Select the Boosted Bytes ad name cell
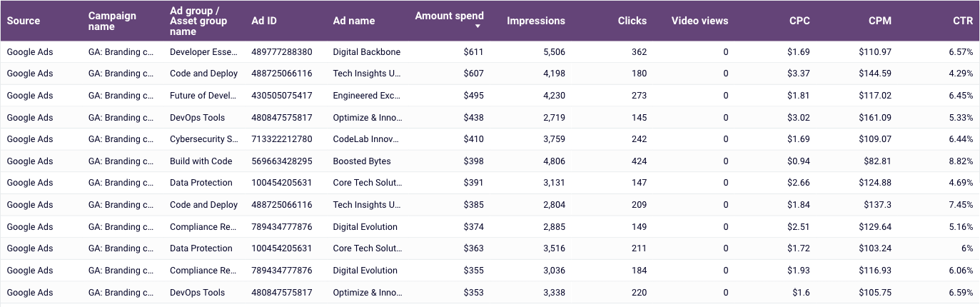The height and width of the screenshot is (307, 980). coord(362,161)
